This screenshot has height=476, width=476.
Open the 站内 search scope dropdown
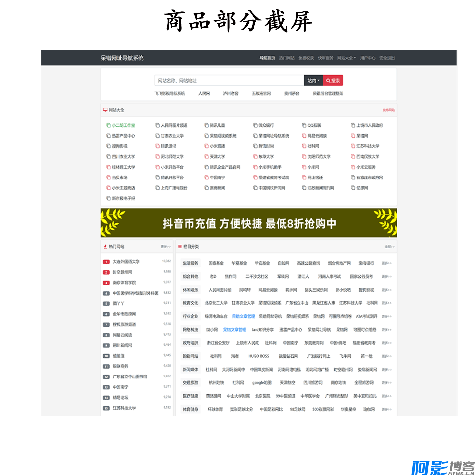pyautogui.click(x=313, y=81)
